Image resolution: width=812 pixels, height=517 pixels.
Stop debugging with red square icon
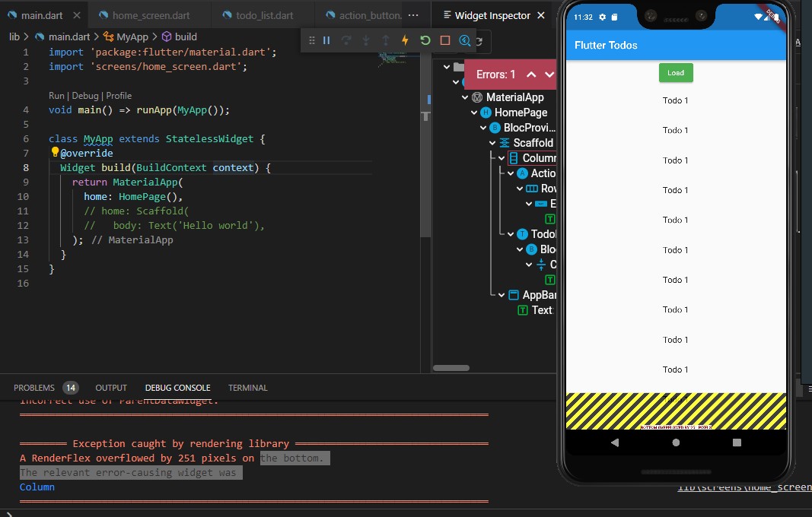point(445,40)
